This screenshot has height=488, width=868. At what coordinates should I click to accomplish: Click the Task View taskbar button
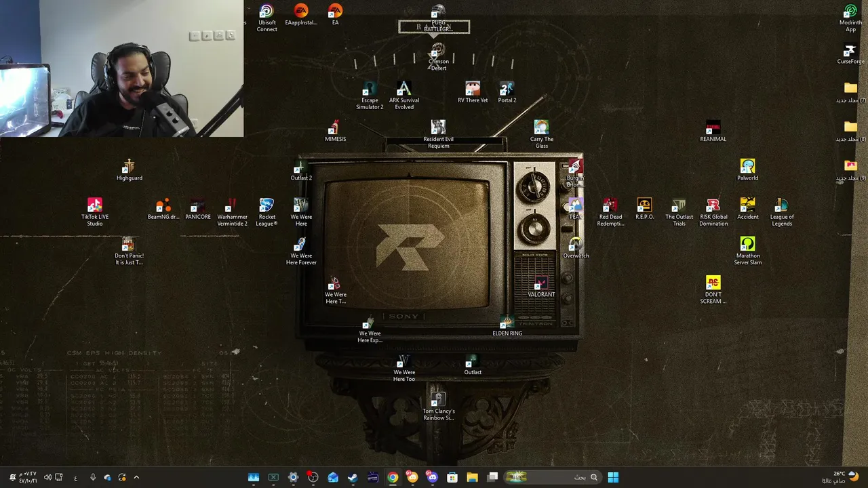[x=493, y=477]
